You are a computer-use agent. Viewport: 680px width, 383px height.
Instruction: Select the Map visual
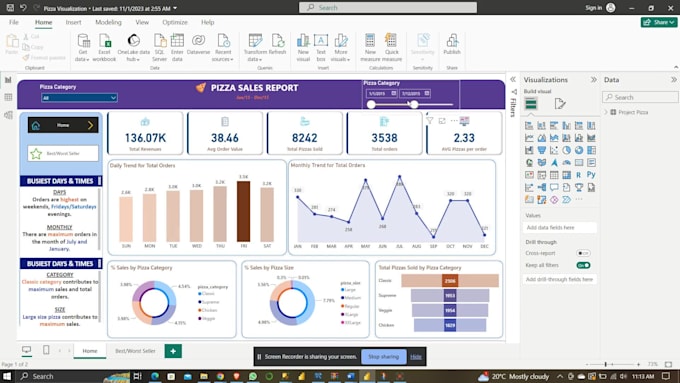point(529,163)
